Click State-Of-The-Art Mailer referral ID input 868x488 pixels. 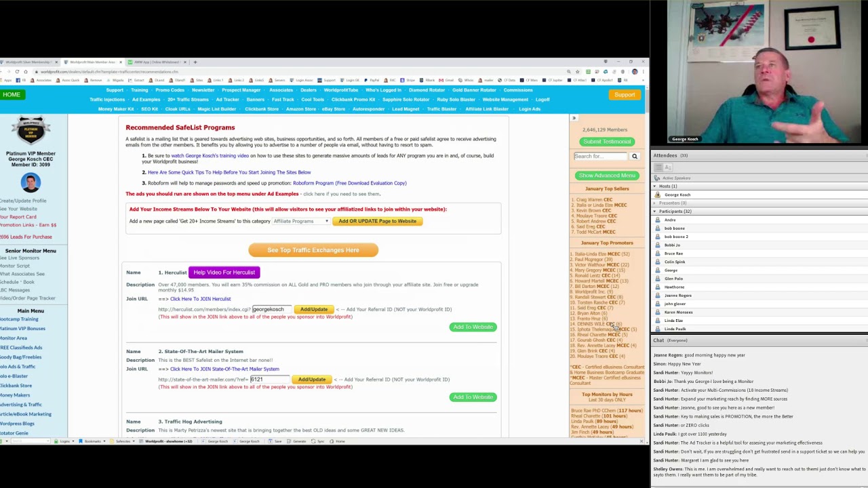click(x=269, y=380)
